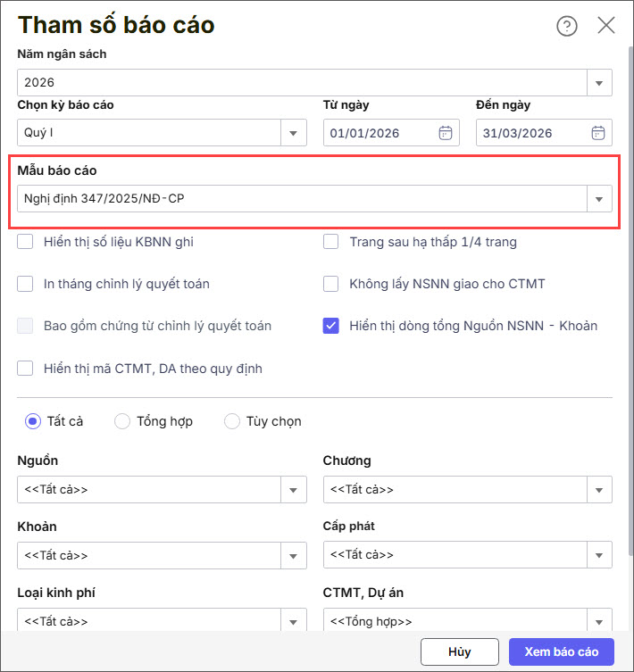Open the Chọn kỳ báo cáo dropdown arrow

tap(294, 133)
